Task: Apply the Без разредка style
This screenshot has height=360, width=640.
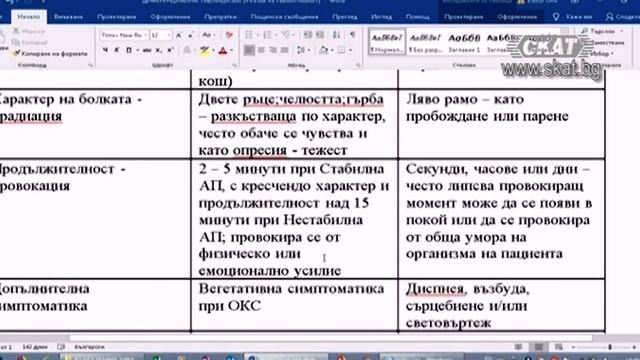Action: [425, 42]
